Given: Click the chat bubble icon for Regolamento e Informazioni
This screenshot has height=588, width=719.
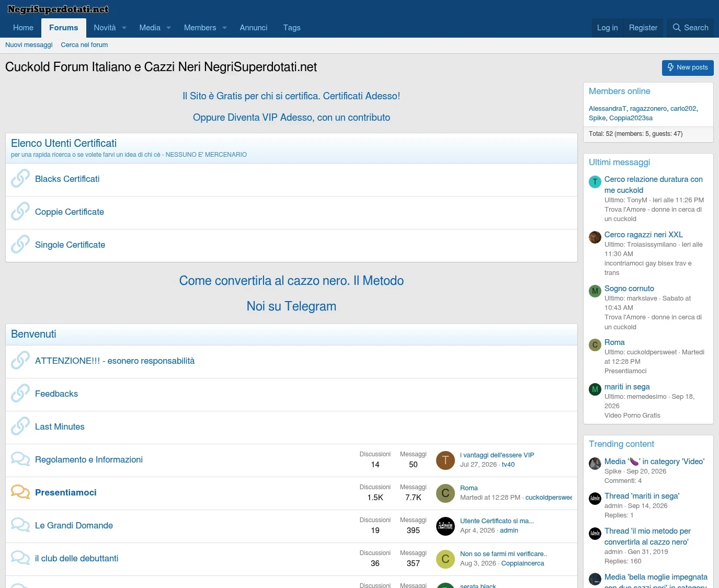Looking at the screenshot, I should click(20, 459).
